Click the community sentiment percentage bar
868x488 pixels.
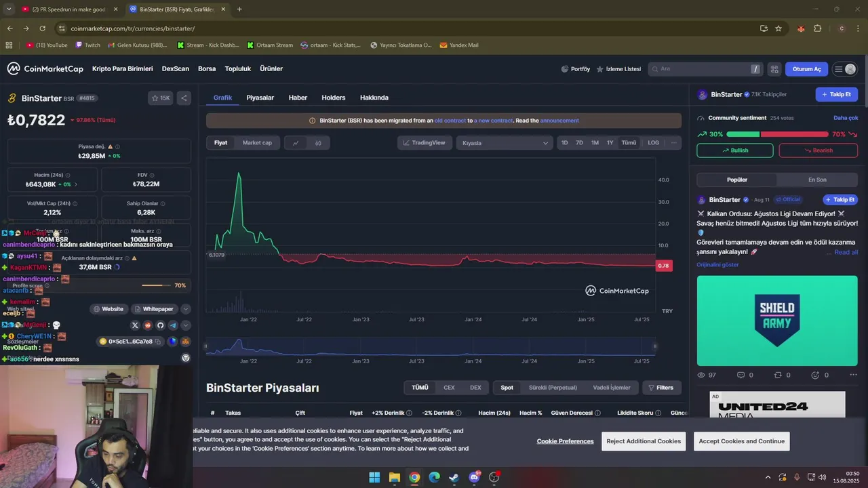(x=777, y=134)
